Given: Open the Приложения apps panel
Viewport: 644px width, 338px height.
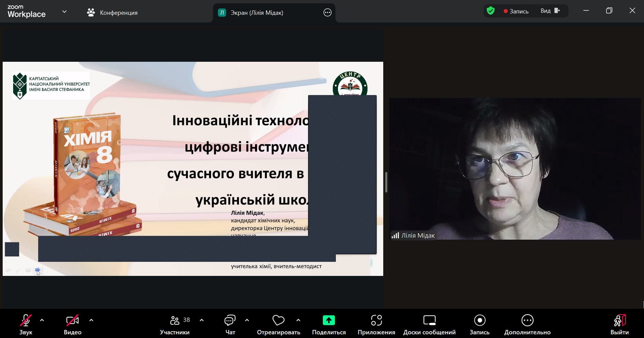Looking at the screenshot, I should click(x=376, y=324).
